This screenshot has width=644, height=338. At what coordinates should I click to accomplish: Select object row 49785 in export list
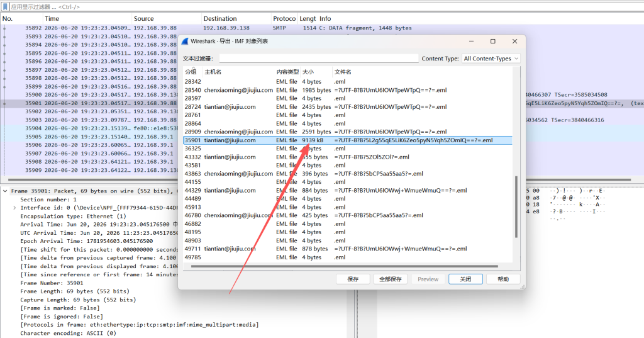(x=347, y=257)
